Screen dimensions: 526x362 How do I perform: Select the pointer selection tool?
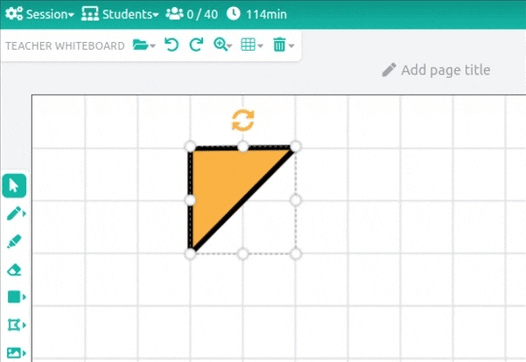[14, 186]
